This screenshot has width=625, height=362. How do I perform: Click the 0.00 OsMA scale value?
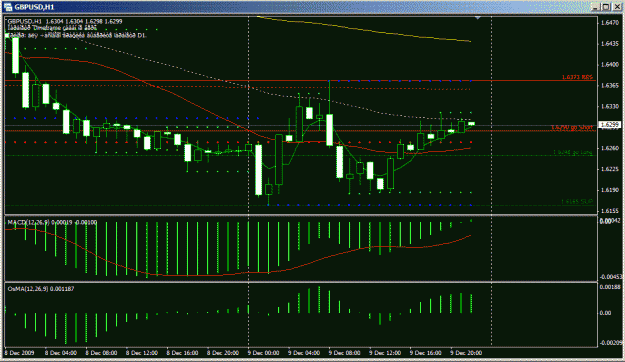[x=605, y=313]
